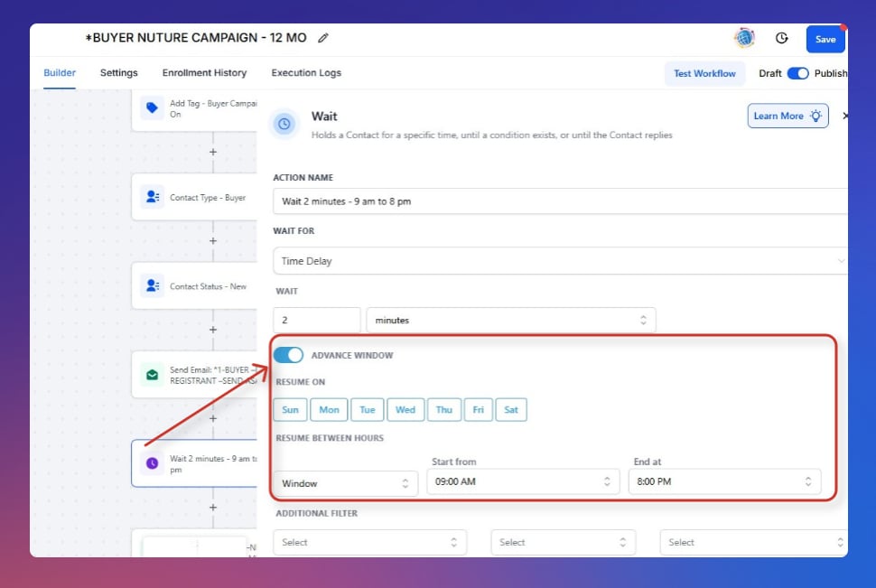
Task: Select the Contact Type - Buyer node
Action: (194, 197)
